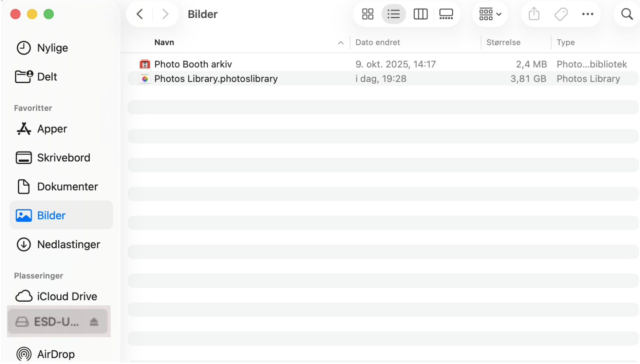Open AirDrop in the sidebar
640x364 pixels.
(61, 354)
